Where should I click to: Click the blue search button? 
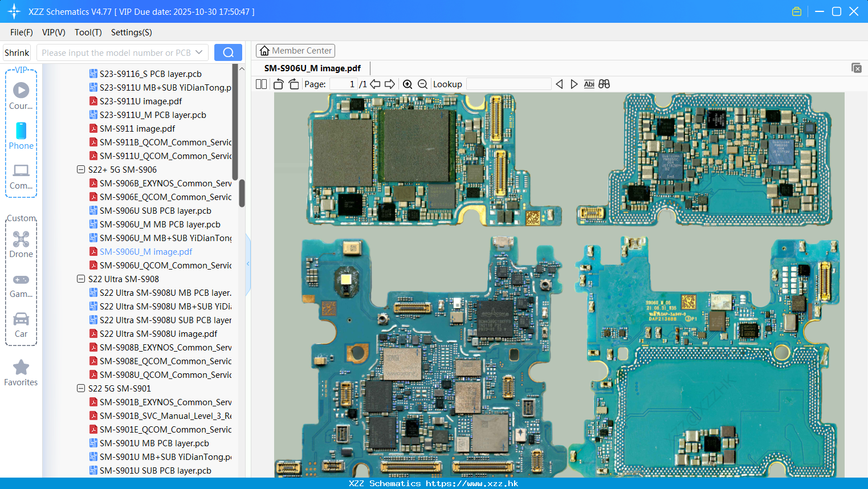coord(228,52)
